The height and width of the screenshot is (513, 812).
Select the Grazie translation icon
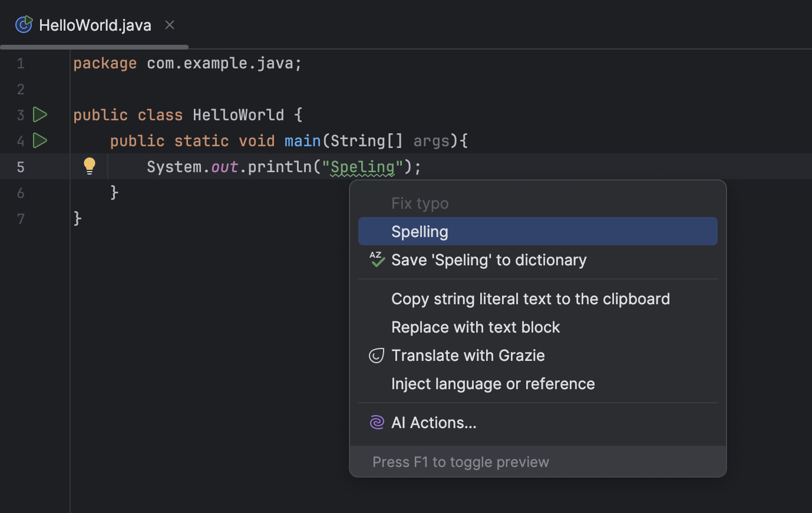pyautogui.click(x=377, y=355)
